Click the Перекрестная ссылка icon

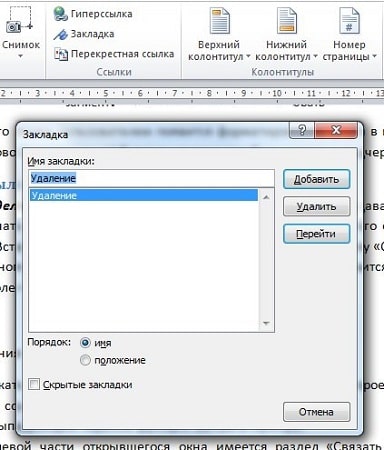click(61, 54)
